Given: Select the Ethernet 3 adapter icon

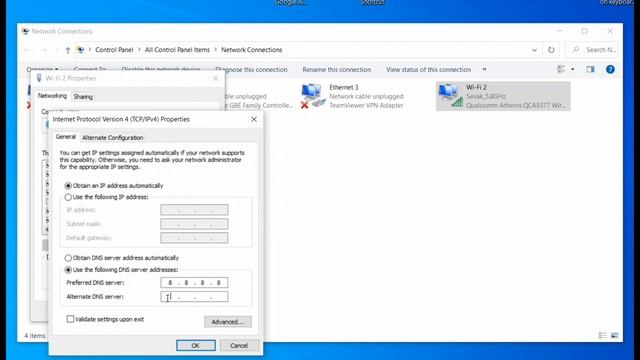Looking at the screenshot, I should pos(313,96).
